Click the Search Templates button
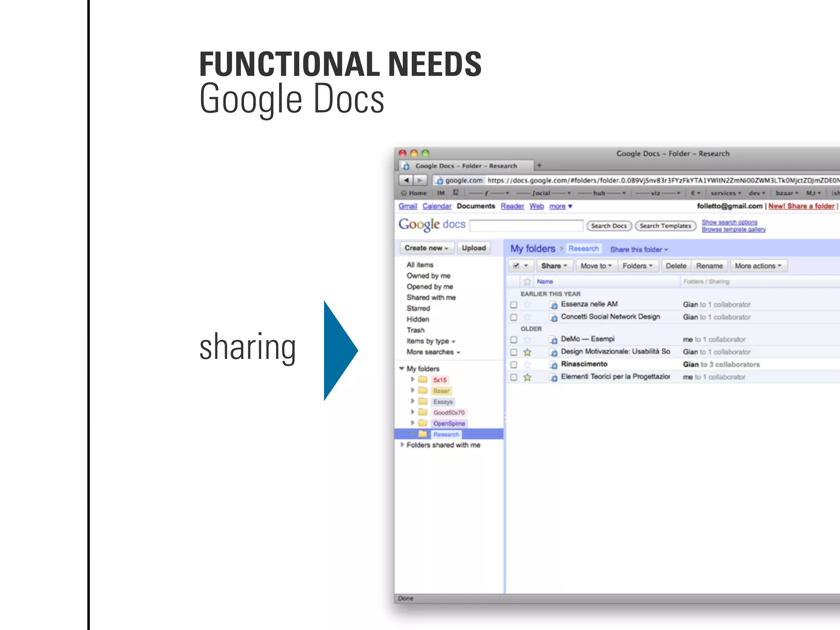The width and height of the screenshot is (840, 630). (666, 226)
